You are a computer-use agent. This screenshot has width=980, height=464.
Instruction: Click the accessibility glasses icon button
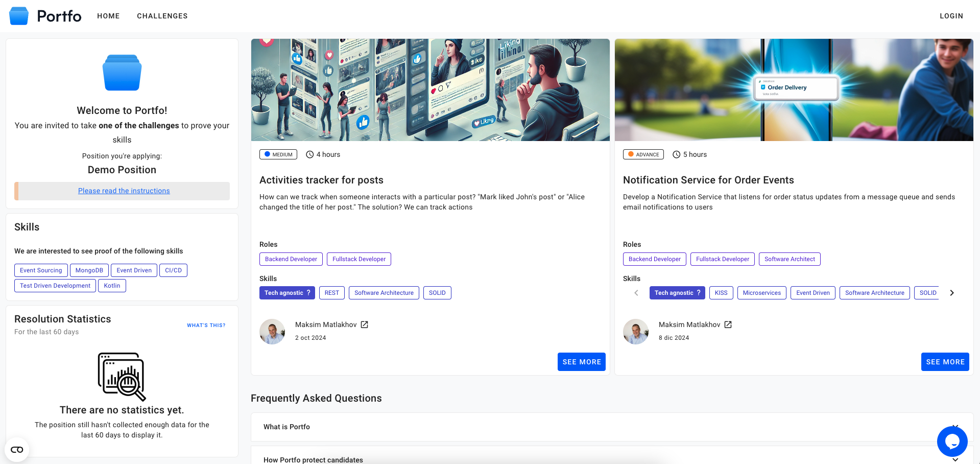pos(17,450)
